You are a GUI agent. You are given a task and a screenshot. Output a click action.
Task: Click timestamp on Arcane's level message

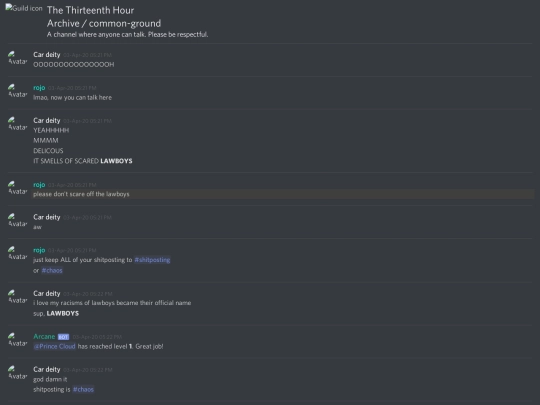click(x=97, y=337)
